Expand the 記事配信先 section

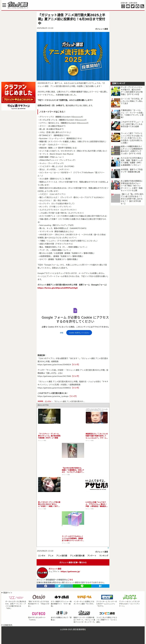tap(7, 625)
